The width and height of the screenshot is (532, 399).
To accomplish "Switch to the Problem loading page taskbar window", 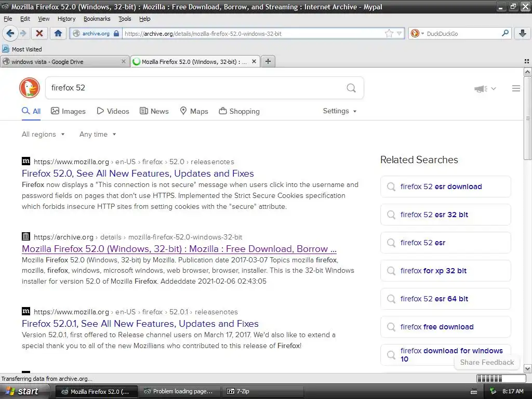I will [179, 391].
